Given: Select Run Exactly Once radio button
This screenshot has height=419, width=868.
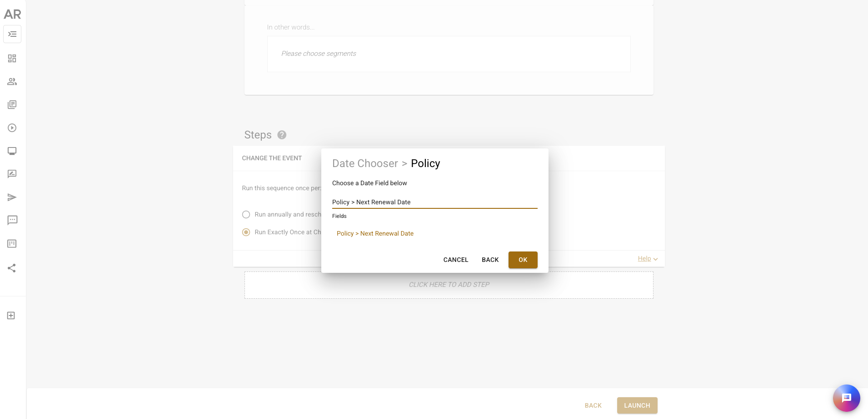Looking at the screenshot, I should click(246, 232).
